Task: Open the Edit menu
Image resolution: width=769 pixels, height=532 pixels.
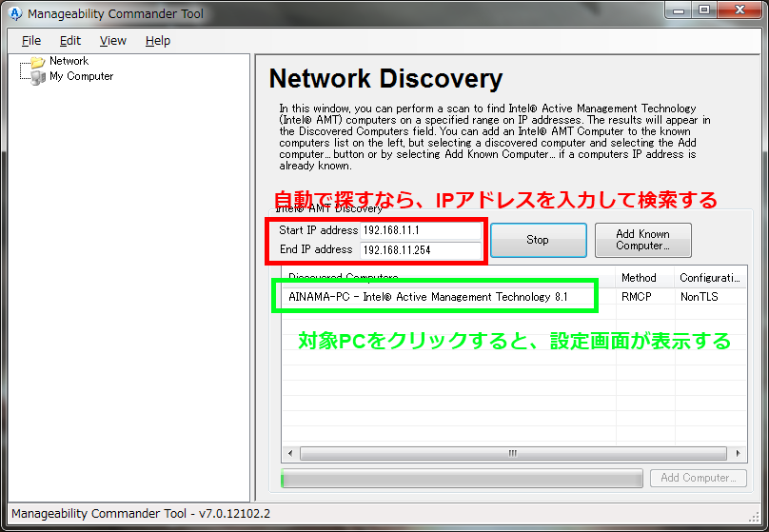Action: (x=70, y=41)
